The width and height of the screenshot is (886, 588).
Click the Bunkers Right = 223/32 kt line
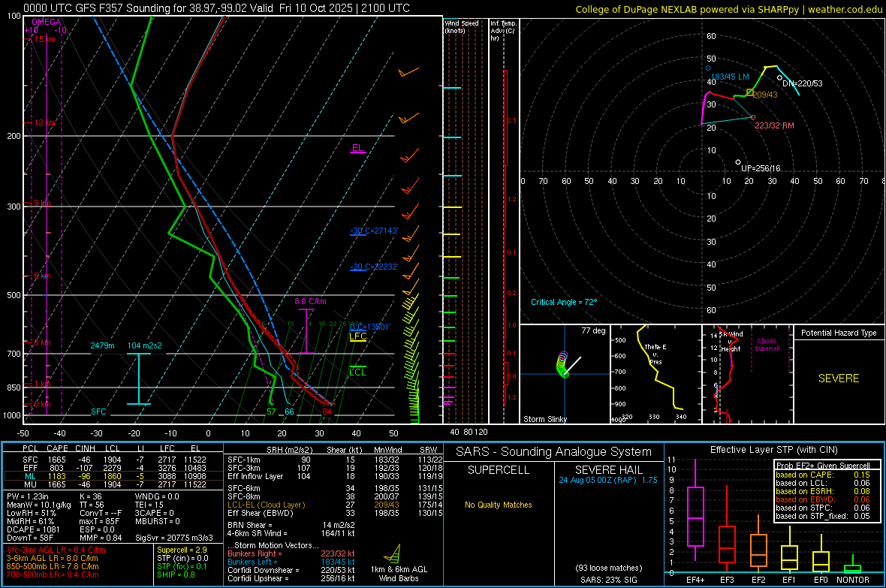tap(291, 553)
